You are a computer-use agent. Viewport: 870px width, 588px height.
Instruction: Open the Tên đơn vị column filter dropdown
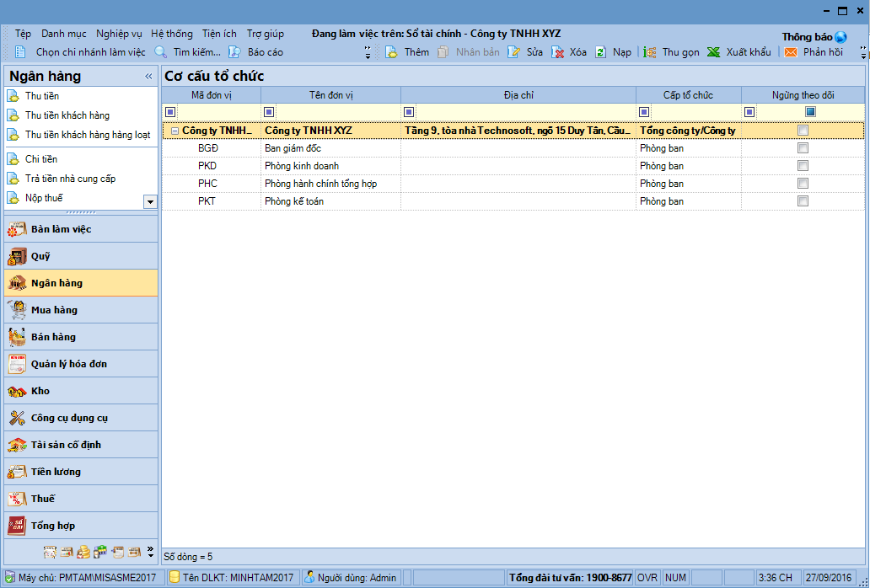coord(269,112)
